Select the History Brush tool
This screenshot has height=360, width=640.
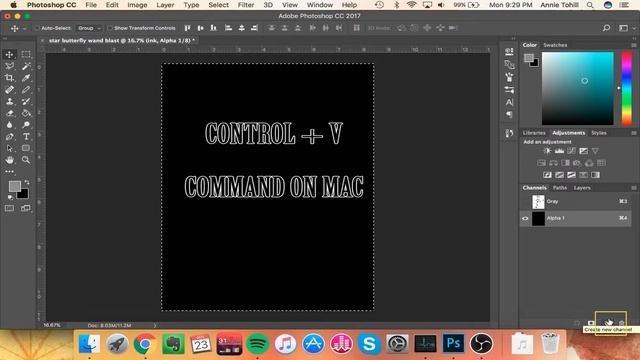[26, 101]
